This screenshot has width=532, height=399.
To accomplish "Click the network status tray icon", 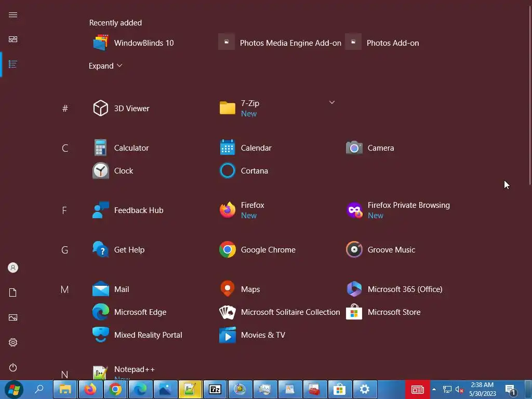I will [447, 390].
